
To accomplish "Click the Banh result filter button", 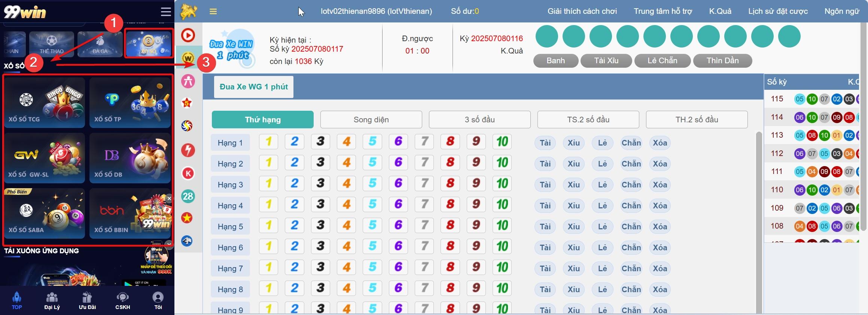I will (556, 61).
